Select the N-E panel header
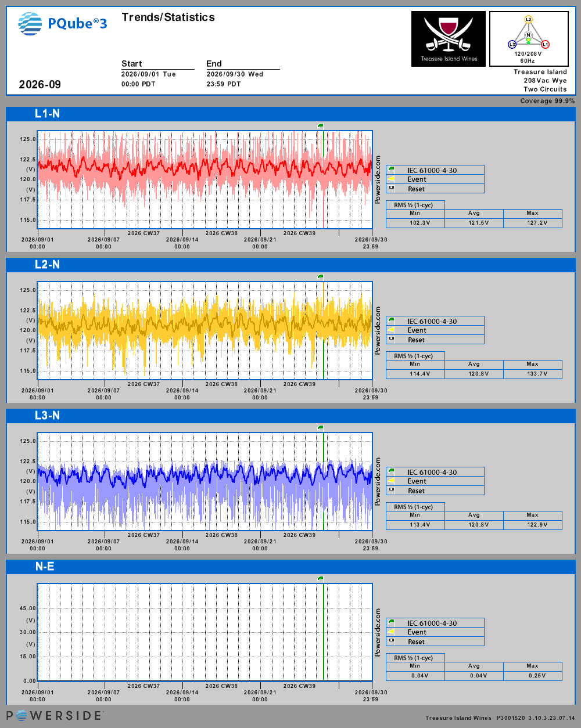The width and height of the screenshot is (581, 728). (x=290, y=567)
